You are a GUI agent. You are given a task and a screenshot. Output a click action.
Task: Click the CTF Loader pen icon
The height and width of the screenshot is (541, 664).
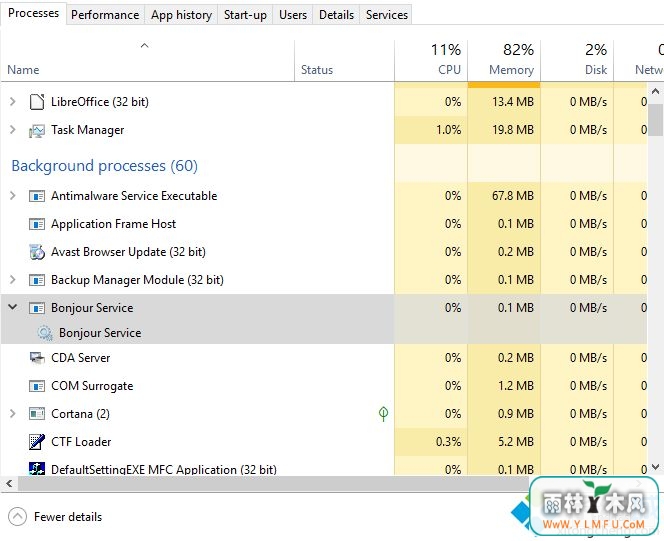click(x=37, y=442)
